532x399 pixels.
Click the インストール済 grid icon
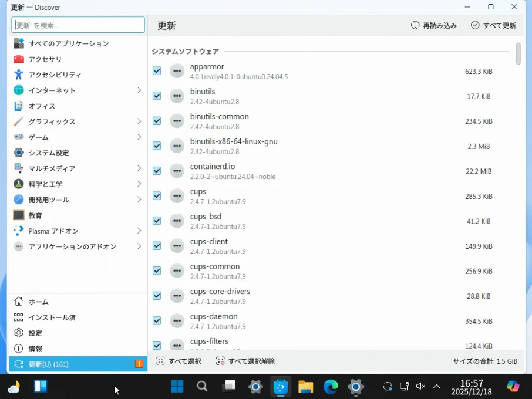(x=19, y=317)
